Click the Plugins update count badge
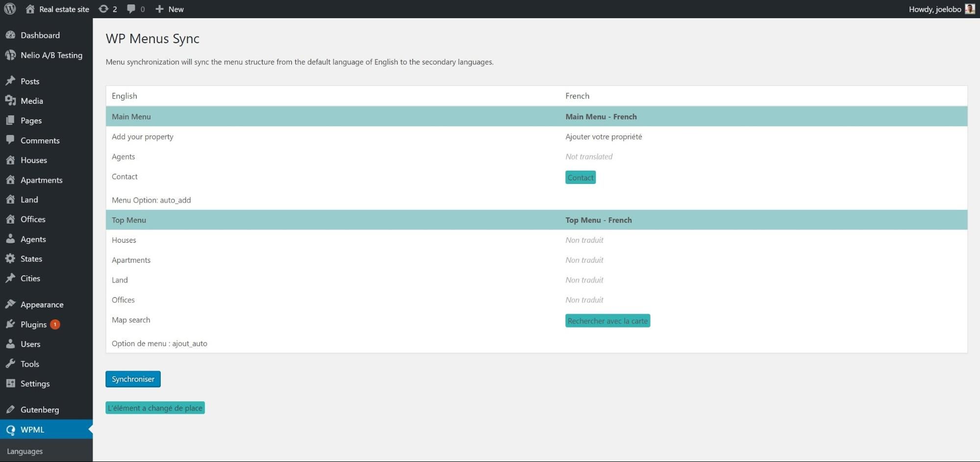The height and width of the screenshot is (462, 980). 55,324
